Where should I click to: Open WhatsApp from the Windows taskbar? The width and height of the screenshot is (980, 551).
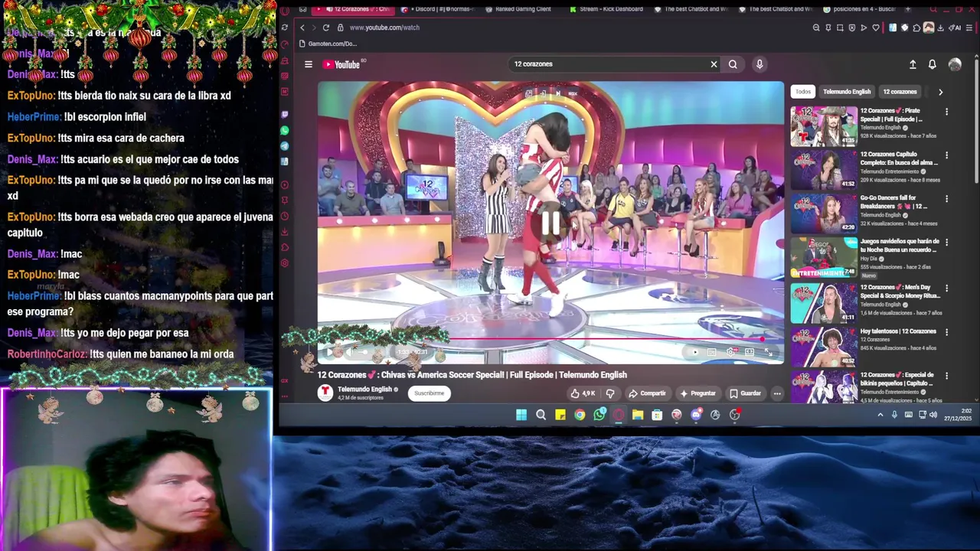[x=599, y=415]
